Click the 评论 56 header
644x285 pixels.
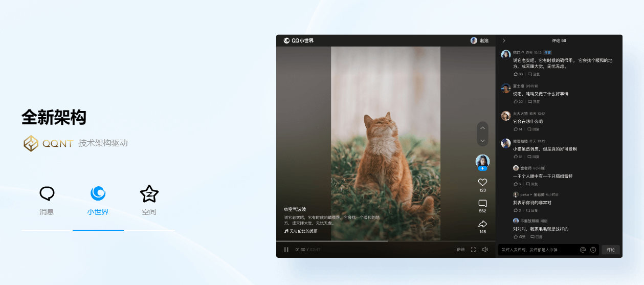(559, 40)
